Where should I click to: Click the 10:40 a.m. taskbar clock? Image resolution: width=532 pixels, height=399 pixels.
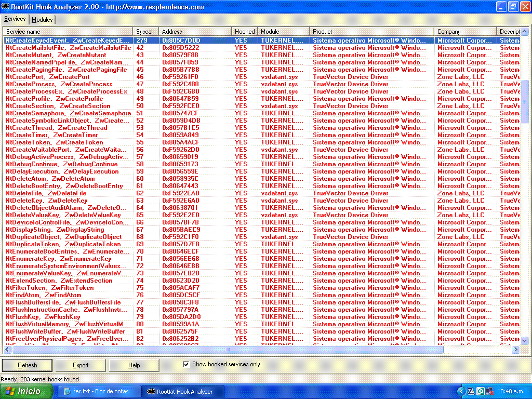tap(511, 391)
